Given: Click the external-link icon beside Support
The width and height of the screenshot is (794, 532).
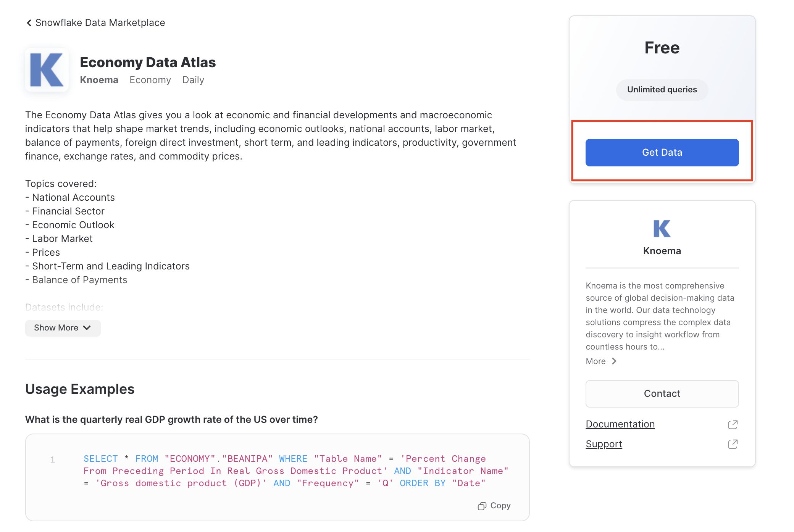Looking at the screenshot, I should click(733, 444).
